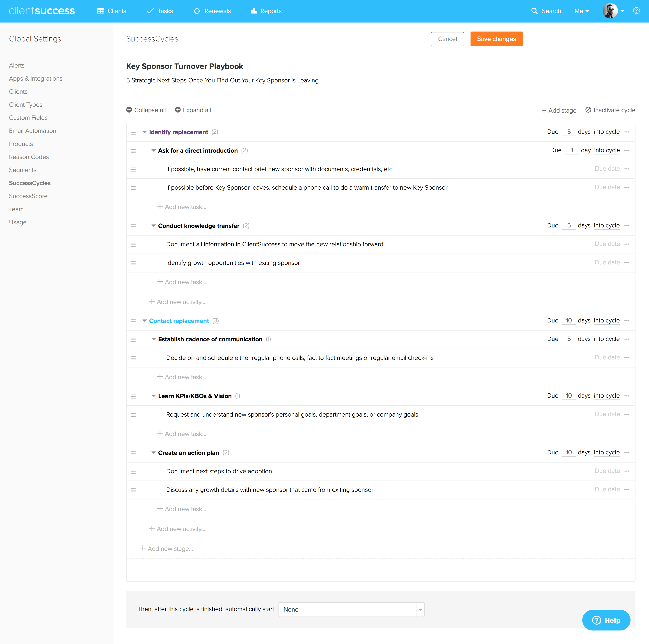Edit due days field for Create an action plan
Image resolution: width=649 pixels, height=644 pixels.
568,452
